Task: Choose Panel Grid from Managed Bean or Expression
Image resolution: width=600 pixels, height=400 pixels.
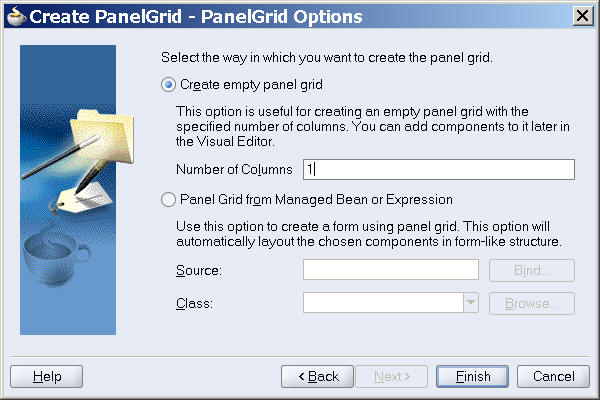Action: coord(168,199)
